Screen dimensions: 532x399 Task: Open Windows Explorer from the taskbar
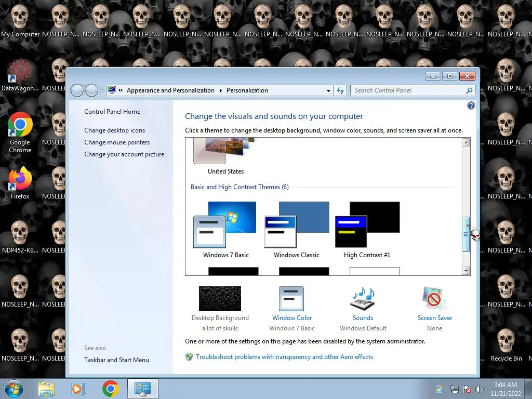[46, 389]
